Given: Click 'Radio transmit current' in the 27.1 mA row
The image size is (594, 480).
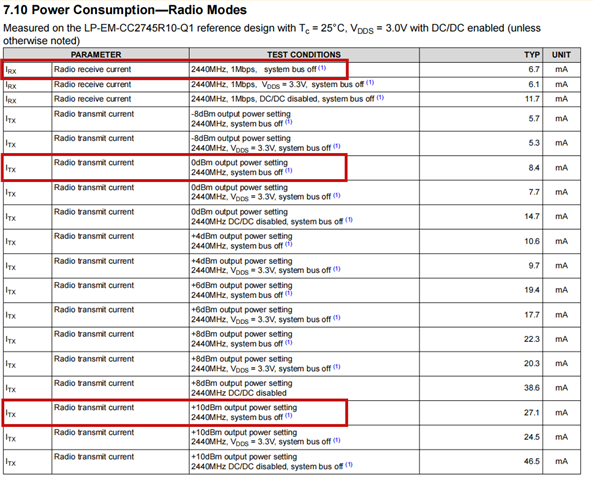Looking at the screenshot, I should pos(94,408).
